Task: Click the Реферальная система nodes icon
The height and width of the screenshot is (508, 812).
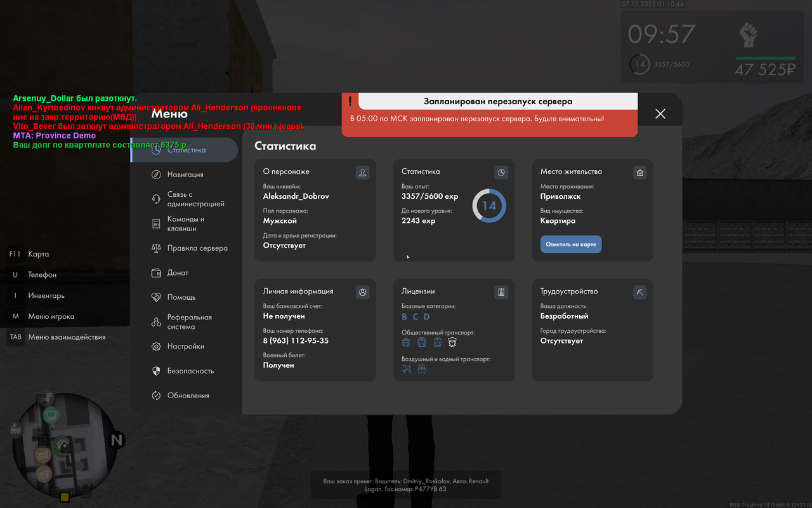Action: click(156, 322)
